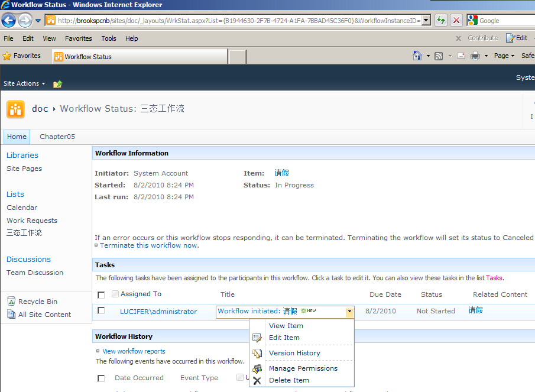535x392 pixels.
Task: Click the Favorites star button
Action: (21, 56)
